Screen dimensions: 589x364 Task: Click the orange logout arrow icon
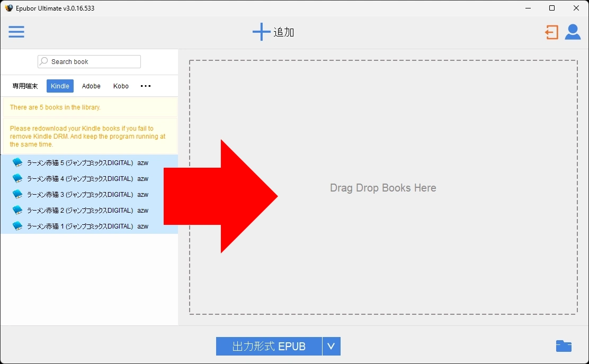click(551, 32)
